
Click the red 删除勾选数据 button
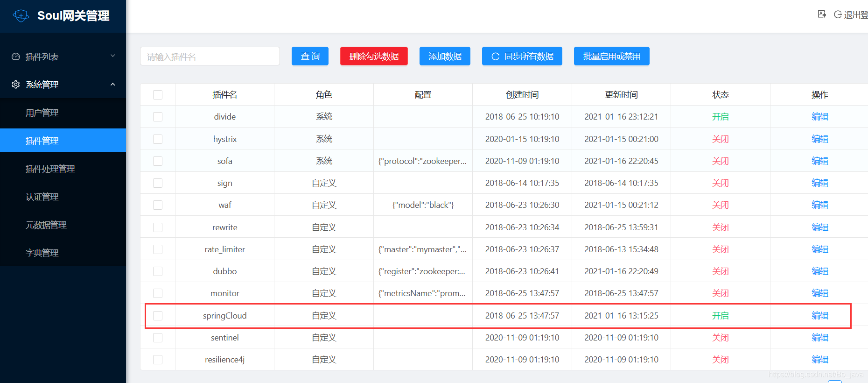(374, 56)
